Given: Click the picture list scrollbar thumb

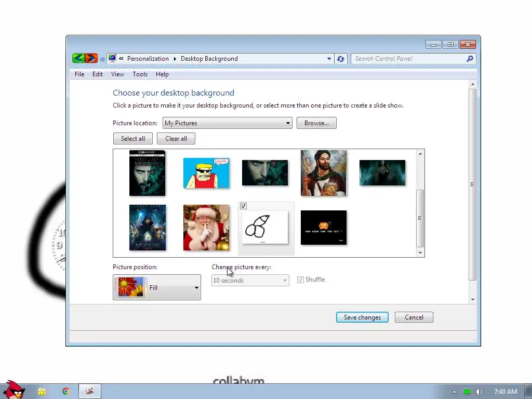Looking at the screenshot, I should [420, 218].
